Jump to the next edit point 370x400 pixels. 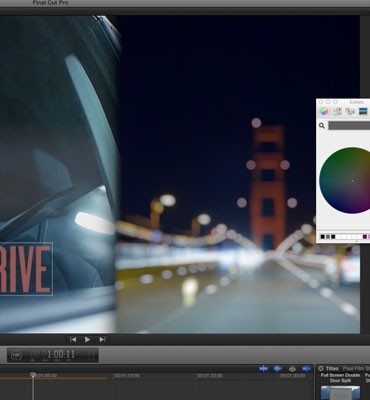tap(102, 340)
